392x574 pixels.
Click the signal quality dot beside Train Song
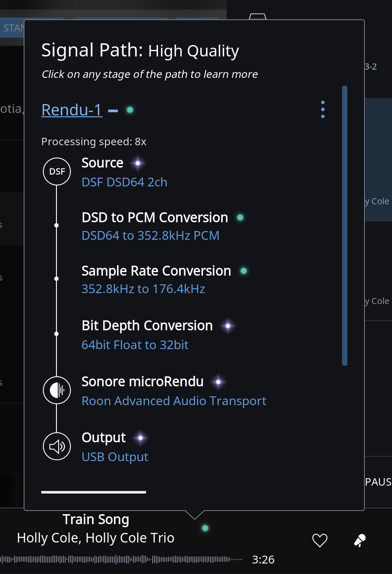pos(205,528)
